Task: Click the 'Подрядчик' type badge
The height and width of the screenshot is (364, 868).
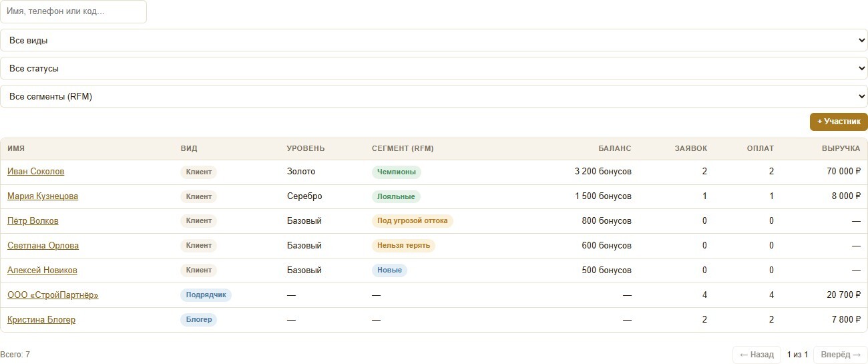Action: click(206, 295)
